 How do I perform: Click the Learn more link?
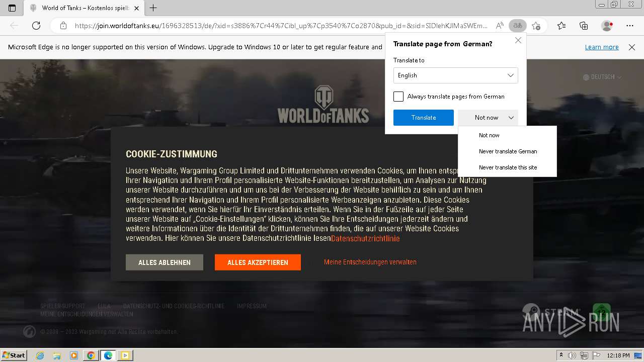pyautogui.click(x=602, y=47)
